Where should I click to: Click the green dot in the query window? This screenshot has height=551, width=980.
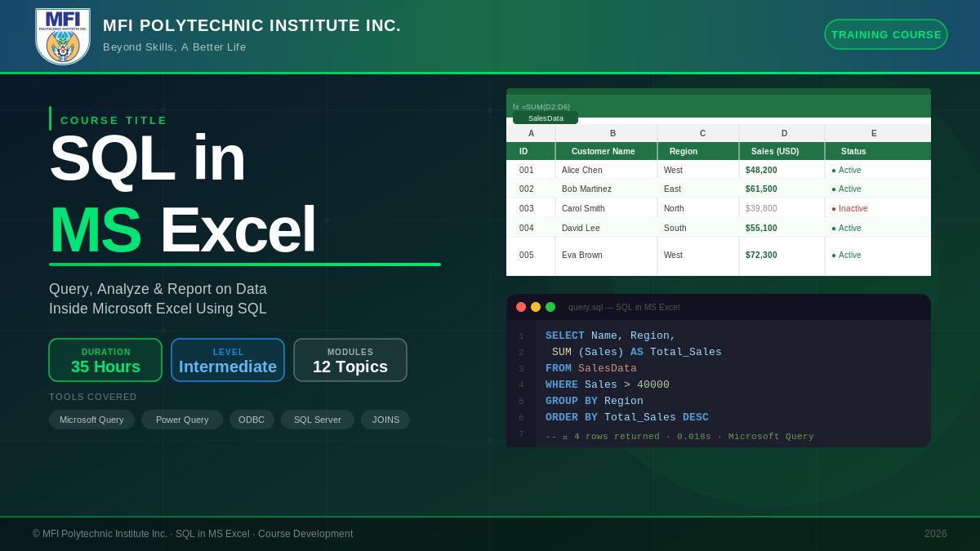550,307
